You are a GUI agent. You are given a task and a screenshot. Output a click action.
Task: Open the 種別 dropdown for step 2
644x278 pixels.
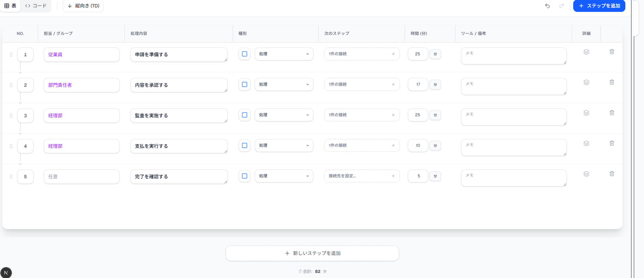click(x=284, y=84)
